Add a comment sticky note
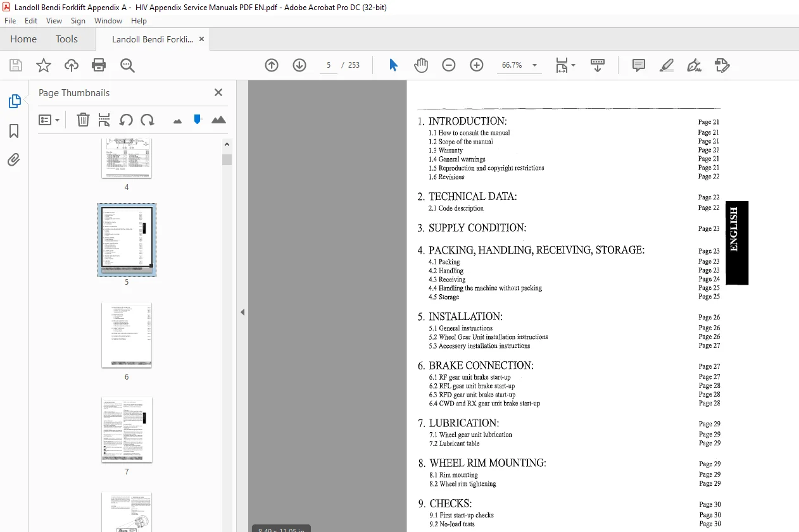The width and height of the screenshot is (799, 532). point(639,65)
